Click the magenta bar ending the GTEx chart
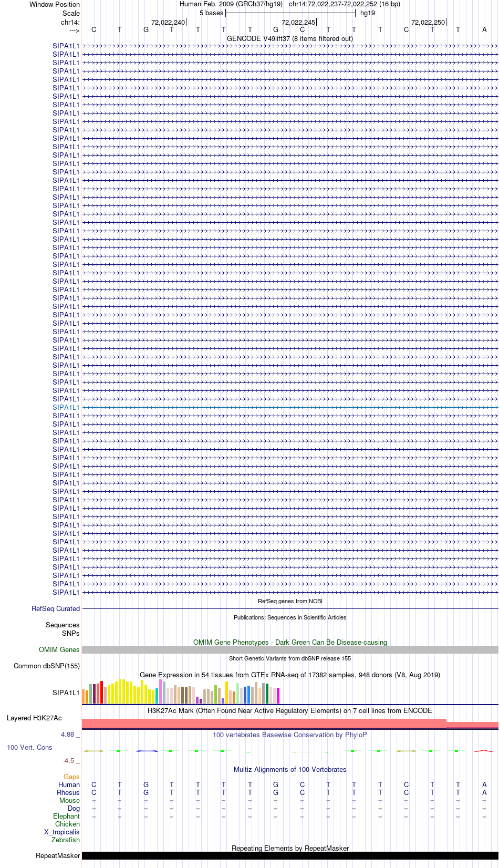499x868 pixels. pyautogui.click(x=278, y=696)
